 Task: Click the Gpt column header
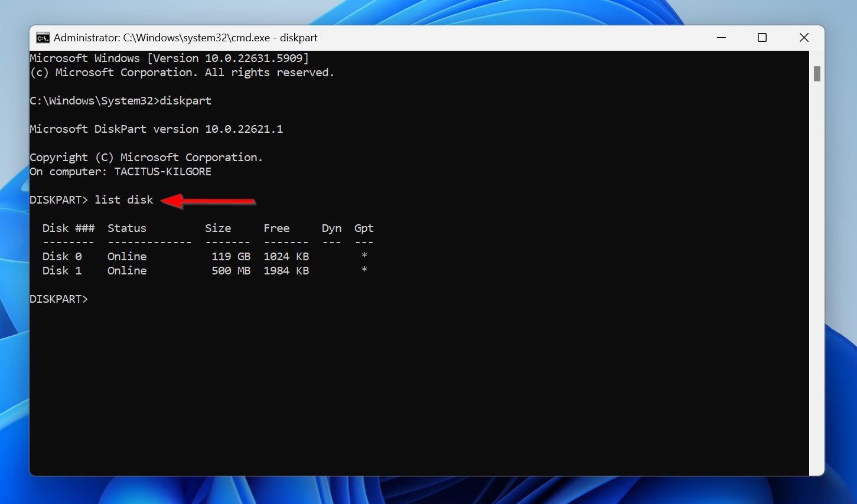[x=363, y=228]
